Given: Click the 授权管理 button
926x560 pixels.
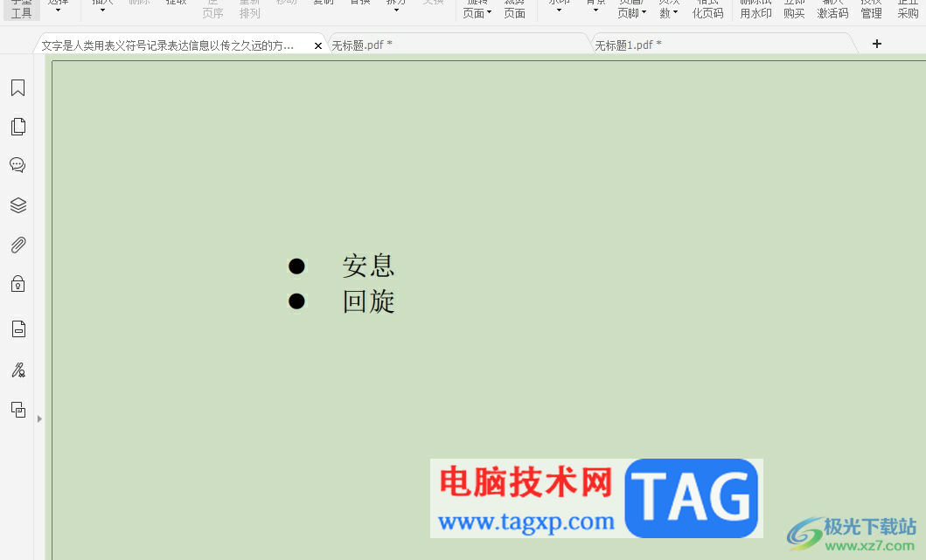Looking at the screenshot, I should tap(871, 9).
